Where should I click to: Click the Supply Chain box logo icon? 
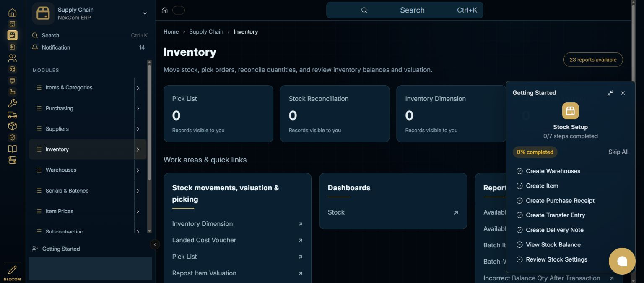43,13
